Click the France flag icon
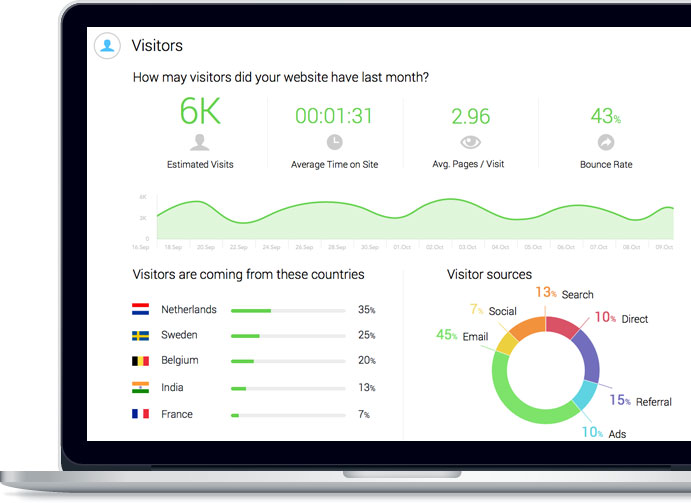This screenshot has height=503, width=691. (x=141, y=414)
